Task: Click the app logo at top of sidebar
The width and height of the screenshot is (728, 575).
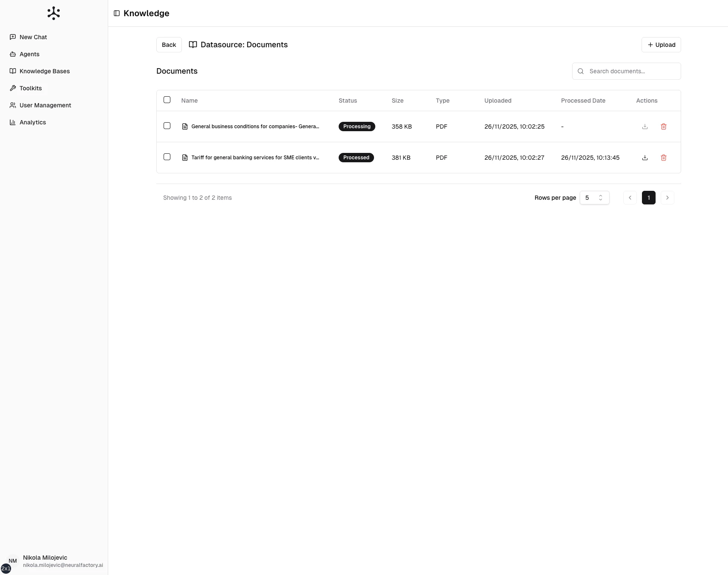Action: (54, 13)
